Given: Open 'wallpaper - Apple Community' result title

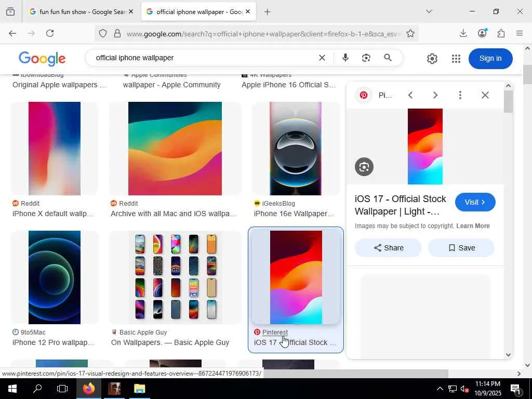Looking at the screenshot, I should point(171,85).
